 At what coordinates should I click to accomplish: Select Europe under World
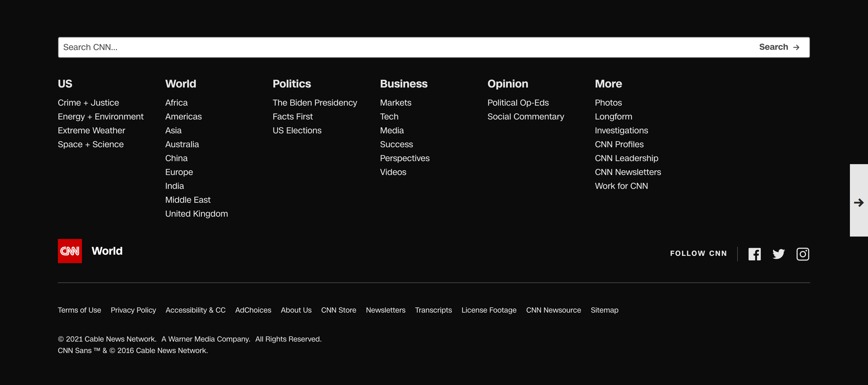point(179,172)
